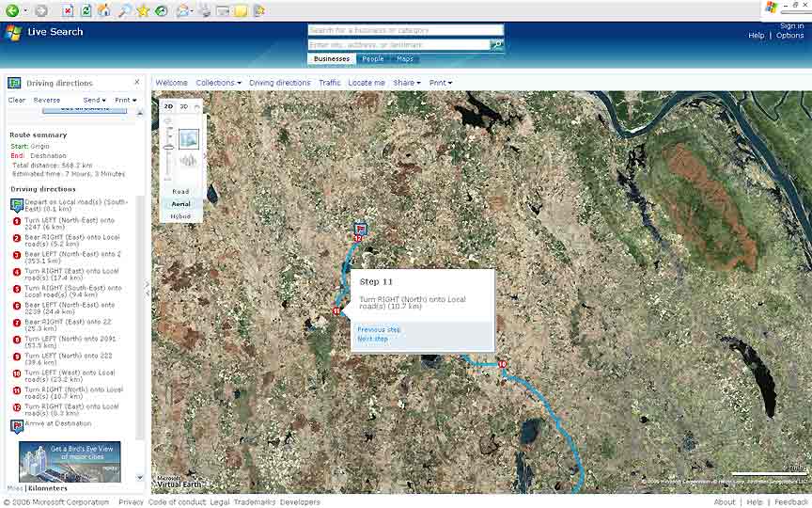
Task: Click Clear link in directions panel
Action: click(x=17, y=100)
